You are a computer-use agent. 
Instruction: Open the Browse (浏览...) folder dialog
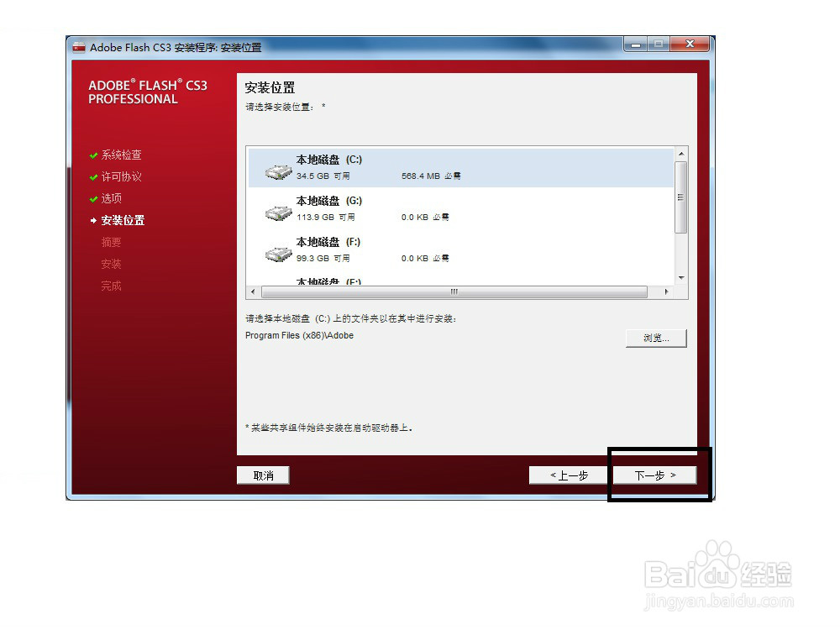(x=656, y=338)
